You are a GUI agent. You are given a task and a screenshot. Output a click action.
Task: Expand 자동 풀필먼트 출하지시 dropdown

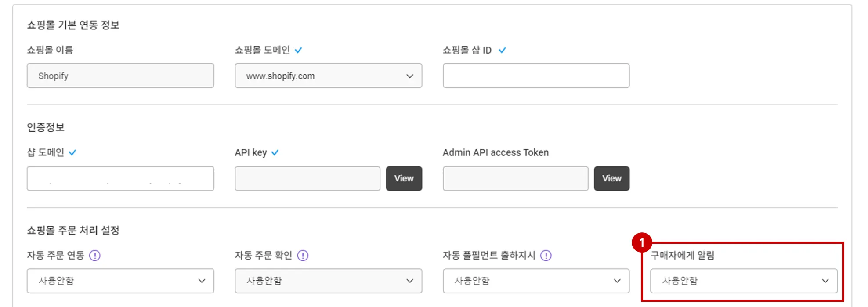pyautogui.click(x=536, y=281)
